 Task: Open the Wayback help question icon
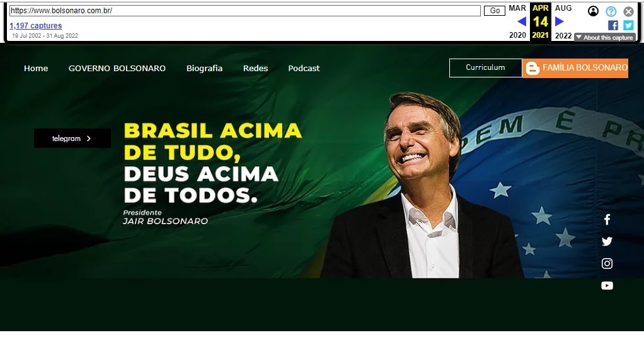611,11
